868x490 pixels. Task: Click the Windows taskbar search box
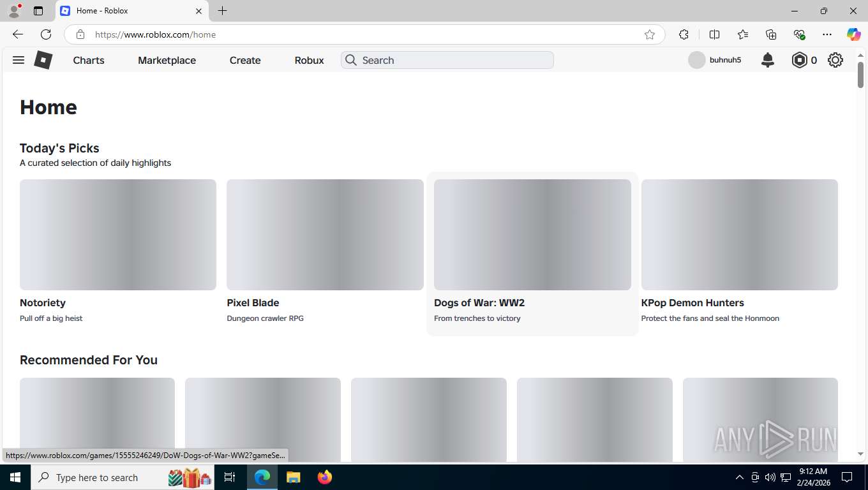point(124,477)
